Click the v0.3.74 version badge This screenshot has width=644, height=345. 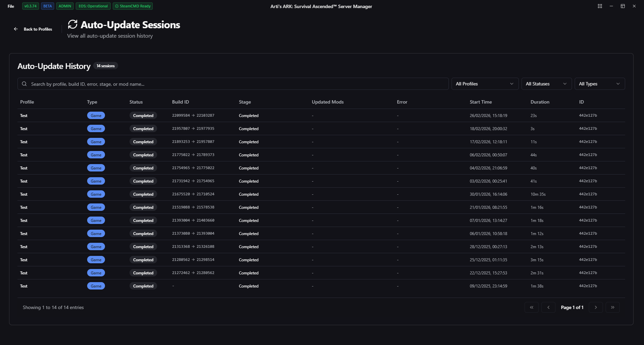click(x=30, y=6)
